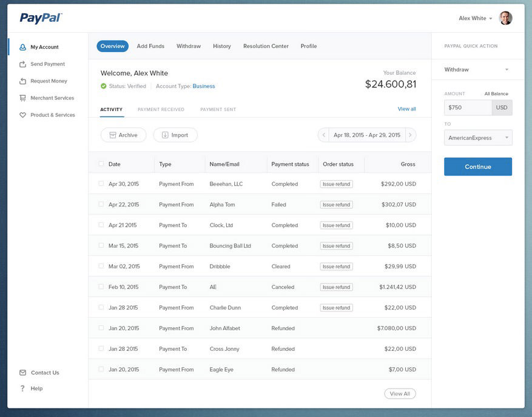The height and width of the screenshot is (417, 532).
Task: Open the Payment Received tab
Action: (x=161, y=109)
